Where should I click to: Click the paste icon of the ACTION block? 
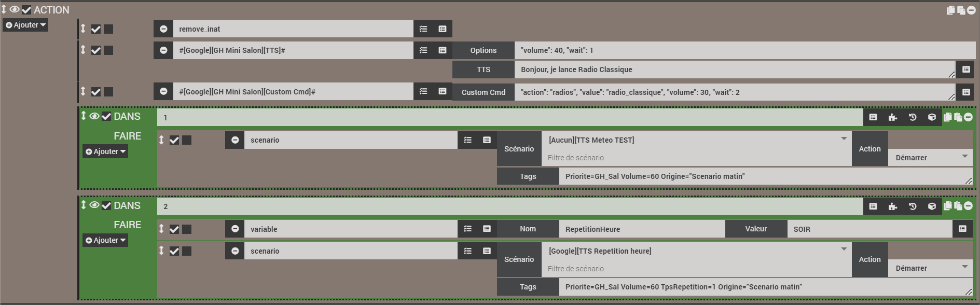[x=961, y=10]
